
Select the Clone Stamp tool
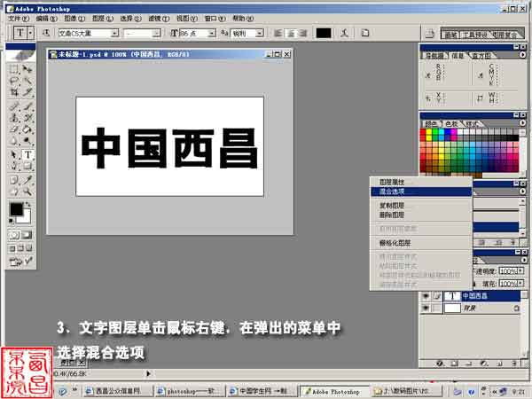[x=14, y=118]
